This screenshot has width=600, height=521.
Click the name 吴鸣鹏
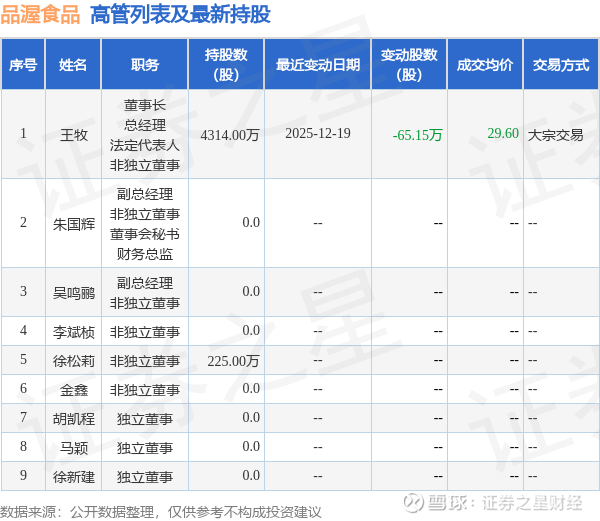pos(73,293)
